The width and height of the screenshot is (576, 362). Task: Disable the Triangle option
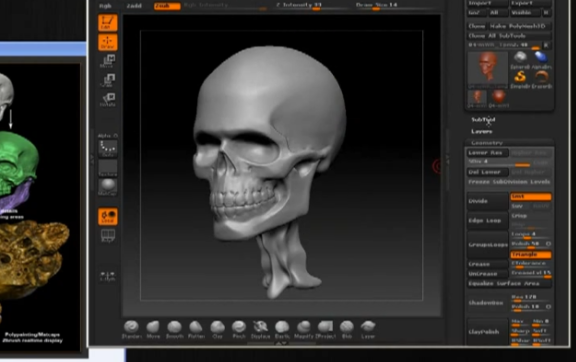[531, 254]
